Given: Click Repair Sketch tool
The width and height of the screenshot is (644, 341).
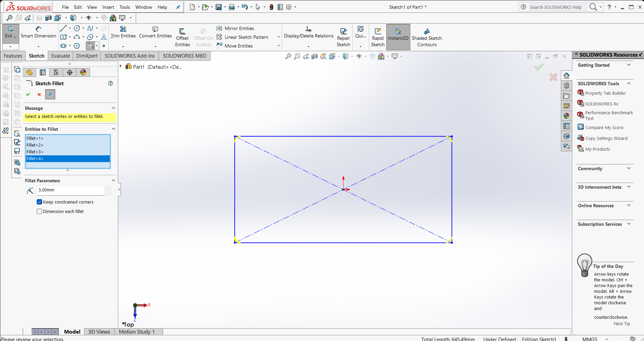Looking at the screenshot, I should pyautogui.click(x=344, y=37).
